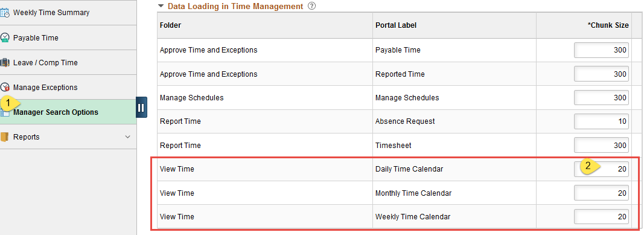Edit chunk size for Absence Request
This screenshot has height=235, width=644.
pyautogui.click(x=601, y=121)
